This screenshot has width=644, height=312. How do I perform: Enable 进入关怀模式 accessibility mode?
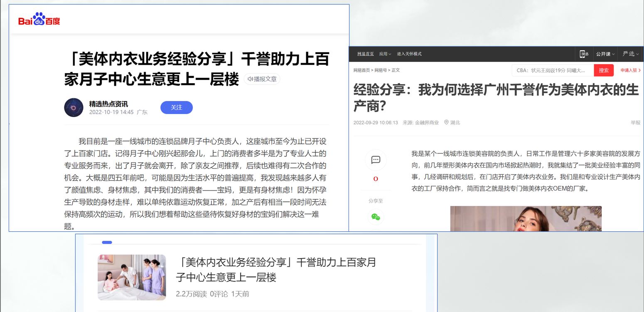click(x=409, y=54)
